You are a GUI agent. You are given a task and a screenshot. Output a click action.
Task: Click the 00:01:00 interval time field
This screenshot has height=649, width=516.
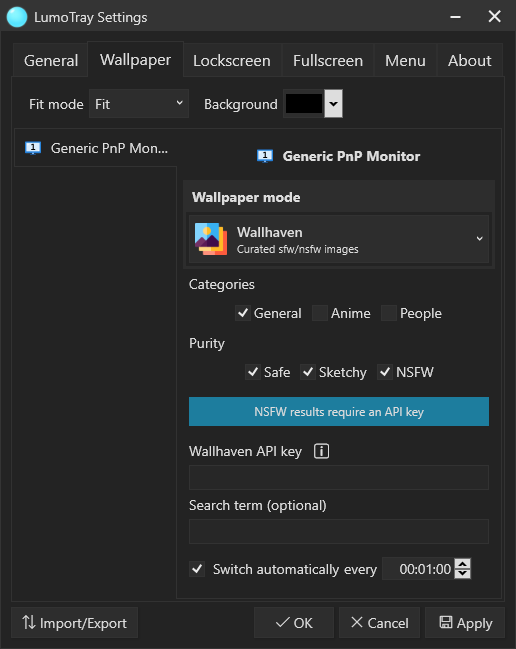coord(418,569)
